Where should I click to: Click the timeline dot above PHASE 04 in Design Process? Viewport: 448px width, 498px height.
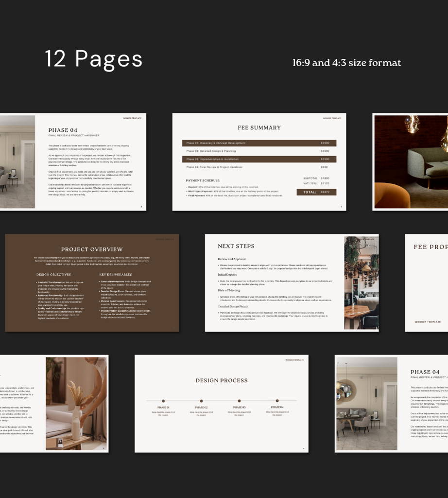277,401
